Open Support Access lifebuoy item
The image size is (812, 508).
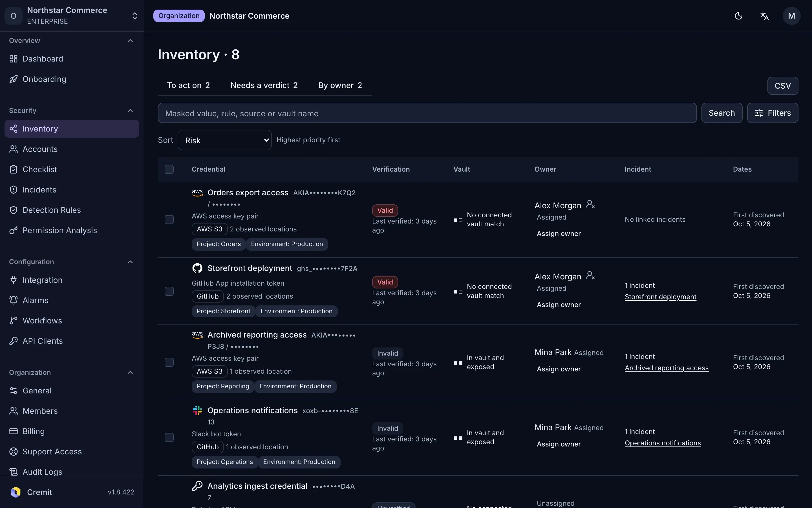72,452
